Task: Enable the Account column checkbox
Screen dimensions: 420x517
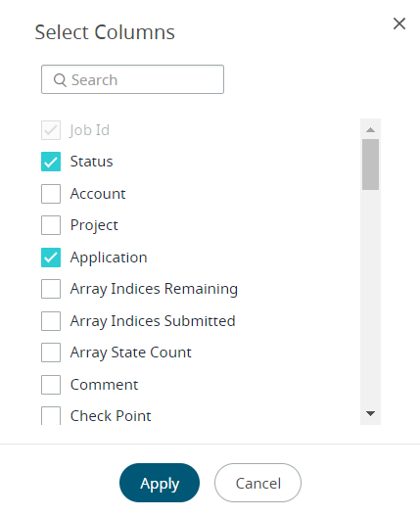Action: (51, 194)
